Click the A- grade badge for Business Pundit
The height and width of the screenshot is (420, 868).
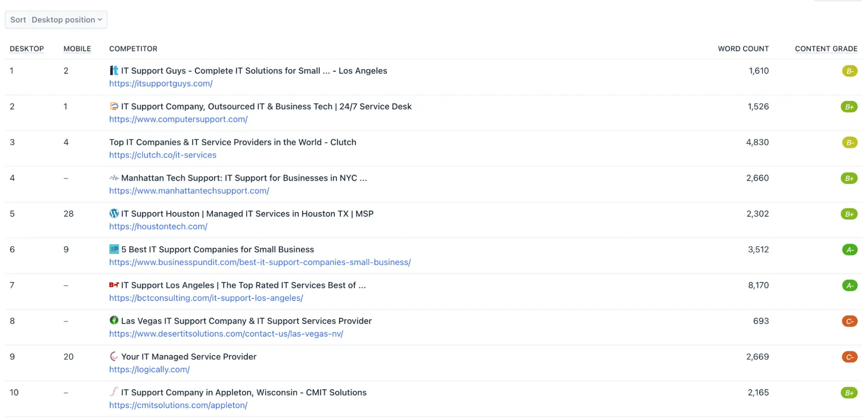pos(849,250)
